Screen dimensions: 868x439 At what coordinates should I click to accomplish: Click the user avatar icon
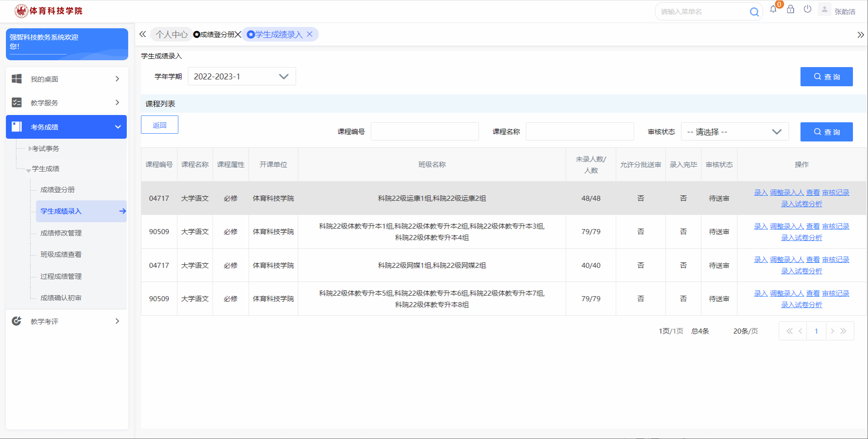coord(824,10)
